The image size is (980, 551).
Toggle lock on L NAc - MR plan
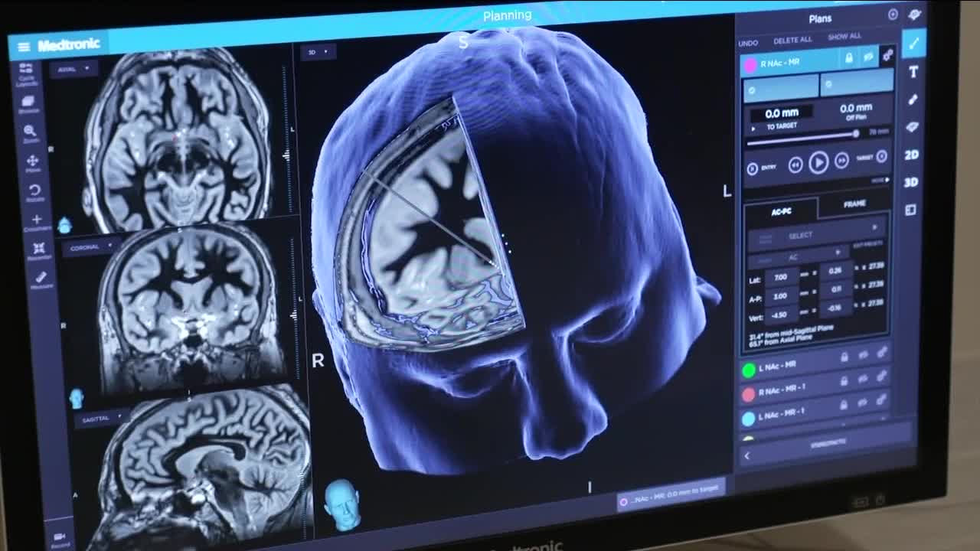[x=844, y=357]
